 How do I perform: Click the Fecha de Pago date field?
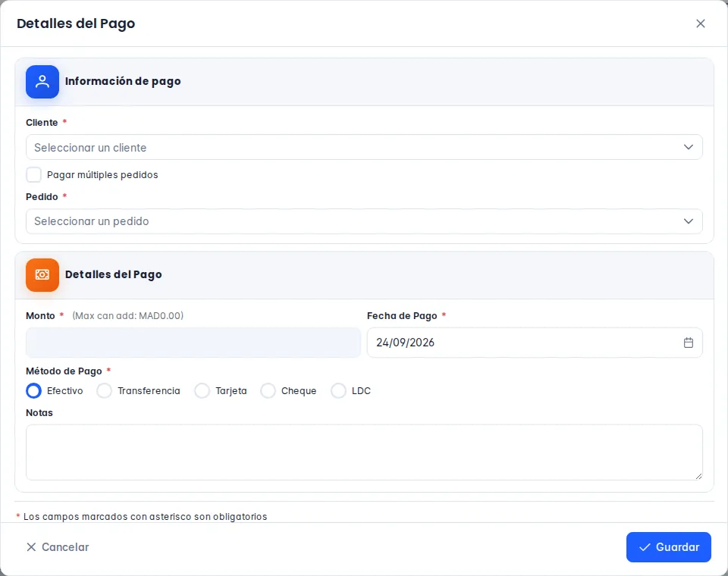point(535,343)
